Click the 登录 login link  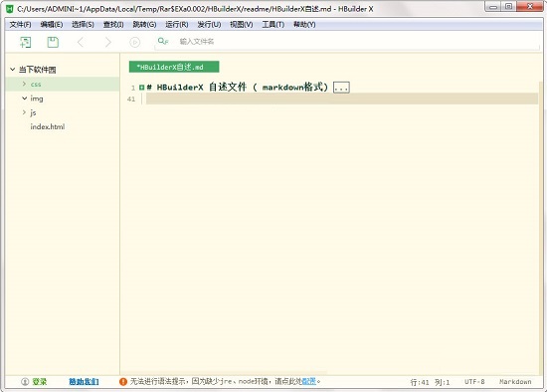(x=40, y=381)
